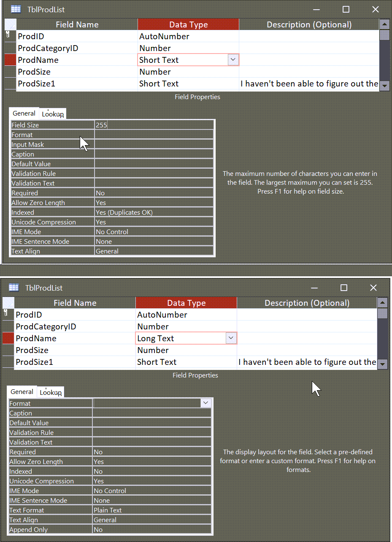The image size is (392, 542).
Task: Click Indexed value Yes (Duplicates OK)
Action: pyautogui.click(x=154, y=212)
